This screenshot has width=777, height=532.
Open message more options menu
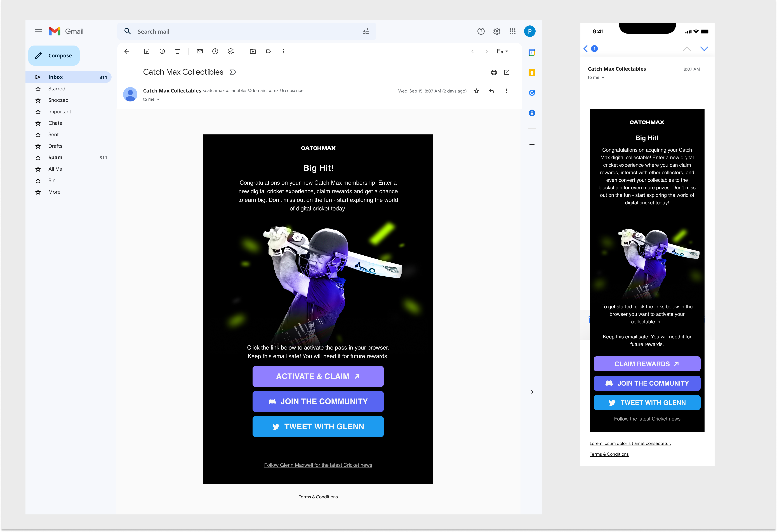[507, 91]
